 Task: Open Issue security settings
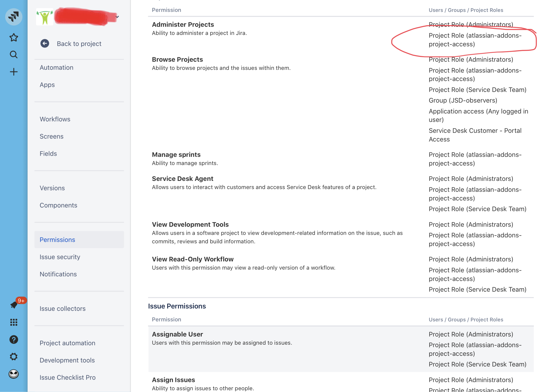(x=60, y=257)
